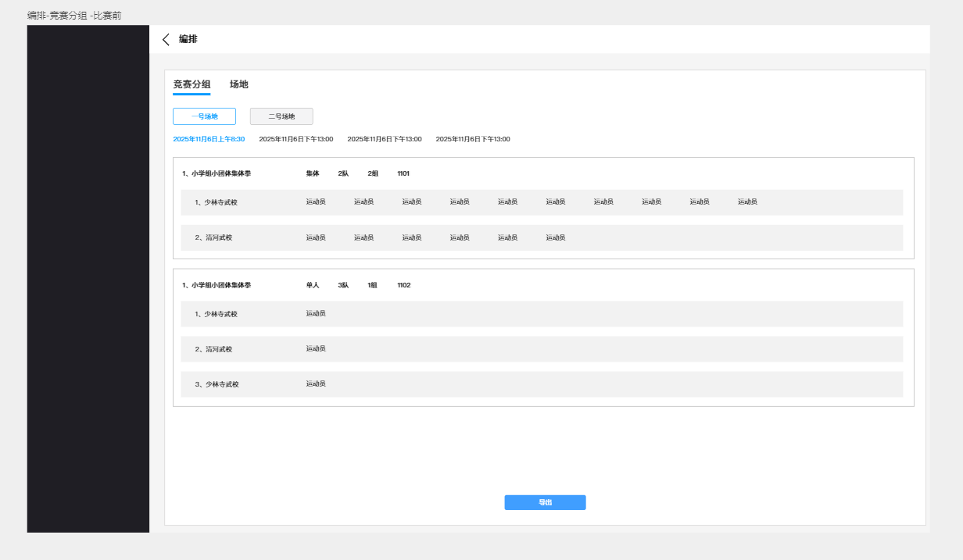Open the 场地 tab
963x560 pixels.
pyautogui.click(x=238, y=84)
